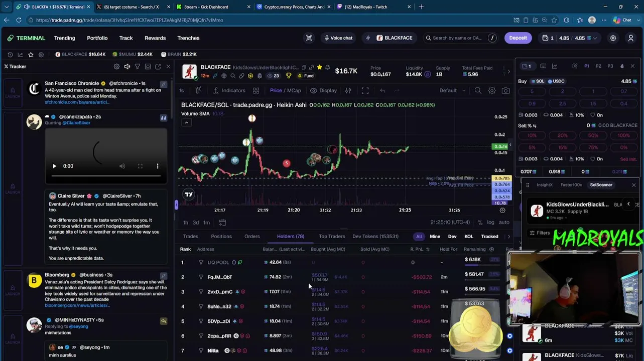
Task: Undo last chart action
Action: [382, 91]
